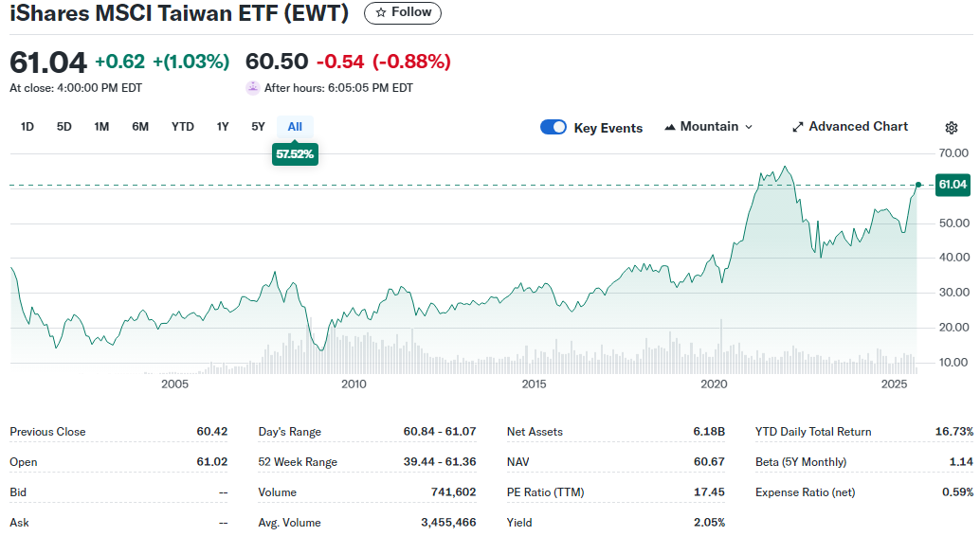Click the after hours moon icon
Viewport: 980px width, 536px height.
pyautogui.click(x=252, y=87)
